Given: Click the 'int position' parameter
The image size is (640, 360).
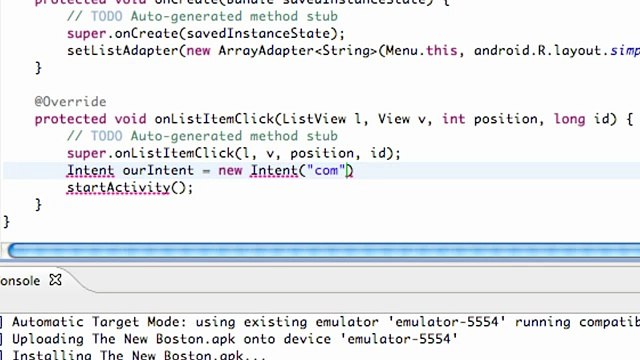Looking at the screenshot, I should coord(490,119).
